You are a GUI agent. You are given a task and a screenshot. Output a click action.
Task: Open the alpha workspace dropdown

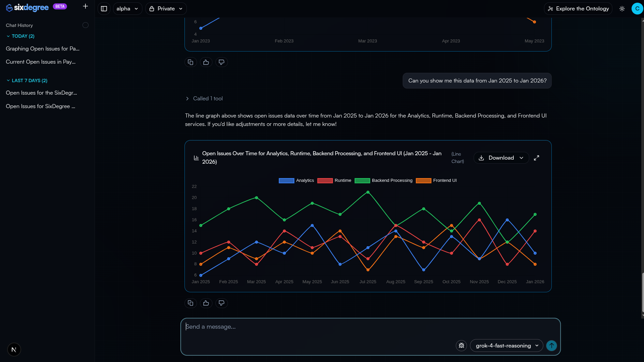pos(128,8)
